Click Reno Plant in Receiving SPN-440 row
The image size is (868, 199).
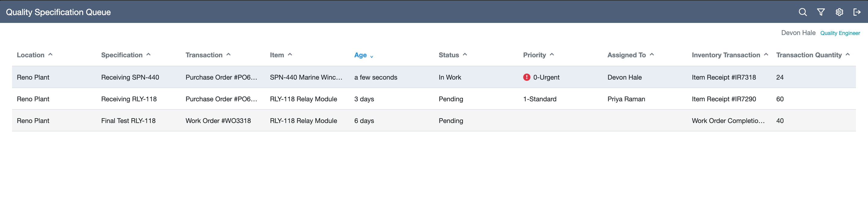click(x=33, y=77)
